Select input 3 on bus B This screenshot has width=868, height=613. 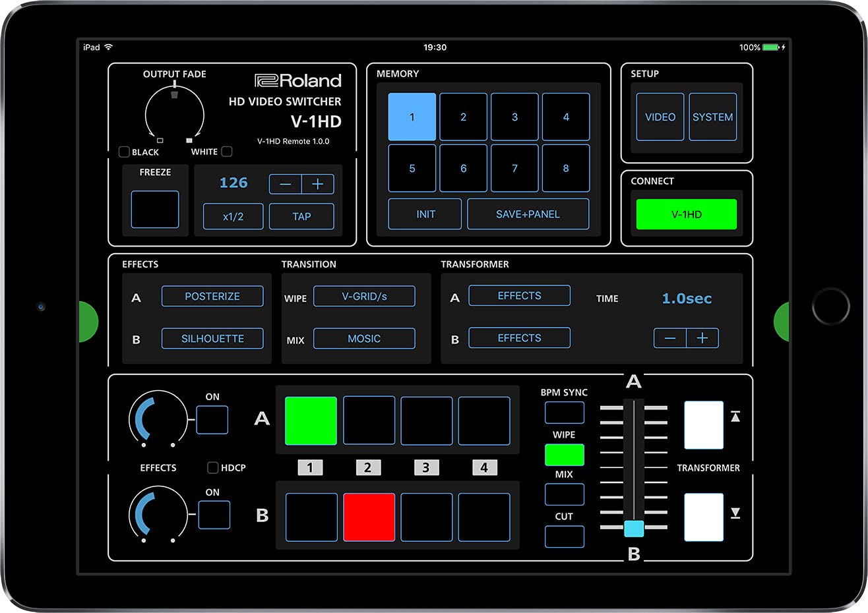(x=427, y=517)
